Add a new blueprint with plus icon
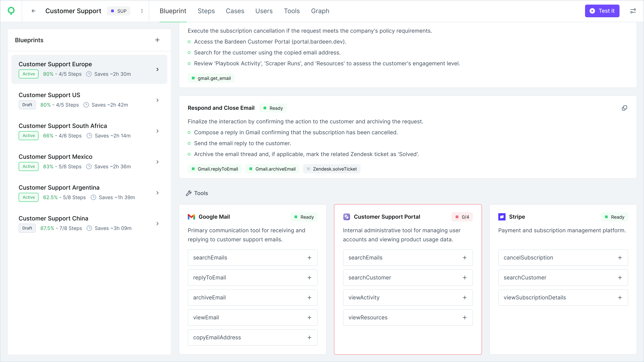Screen dimensions: 644x362 pos(157,40)
